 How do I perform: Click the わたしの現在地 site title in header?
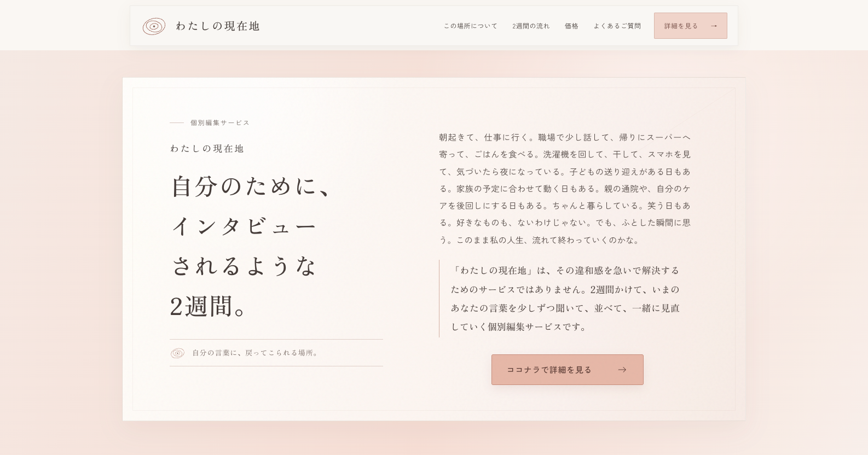click(218, 26)
